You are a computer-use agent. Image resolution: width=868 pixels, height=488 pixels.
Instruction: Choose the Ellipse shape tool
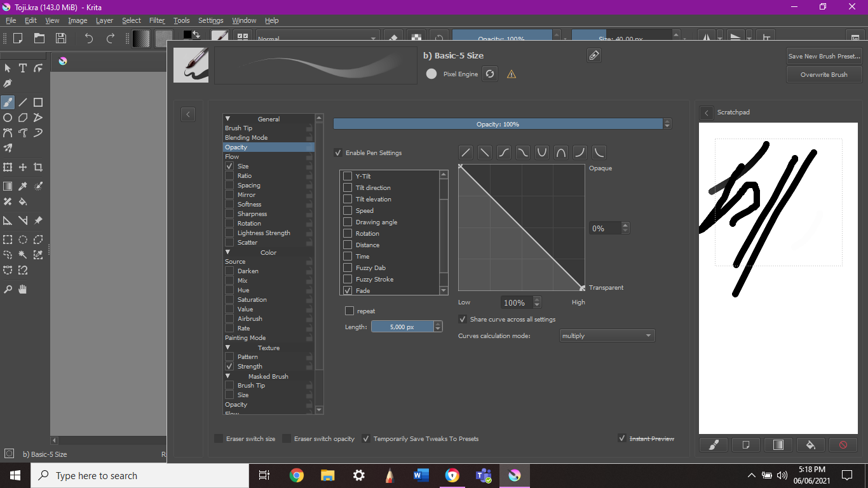coord(8,118)
